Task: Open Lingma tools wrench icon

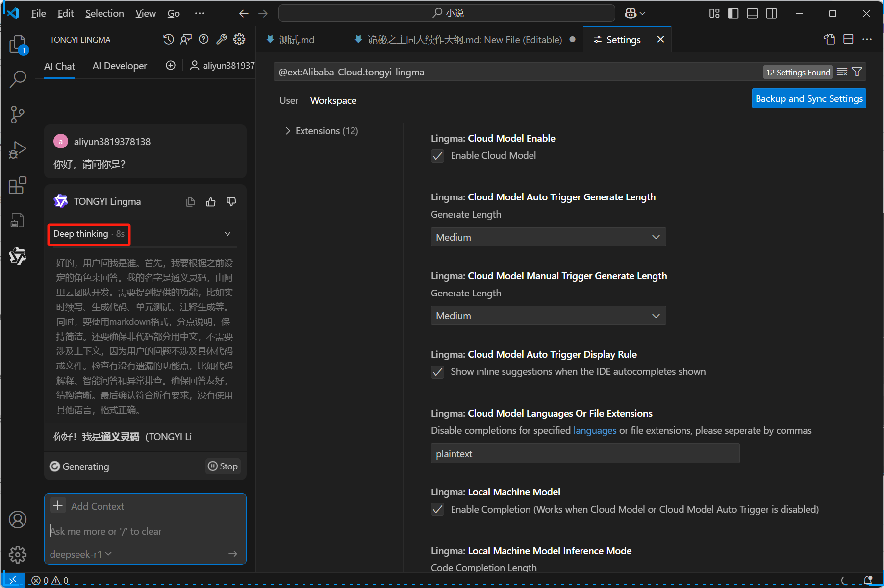Action: coord(222,39)
